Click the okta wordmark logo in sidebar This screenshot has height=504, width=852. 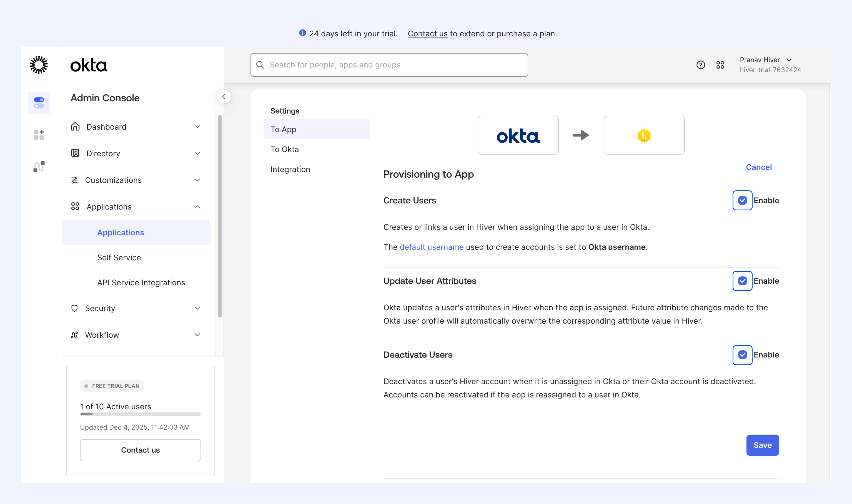click(89, 65)
